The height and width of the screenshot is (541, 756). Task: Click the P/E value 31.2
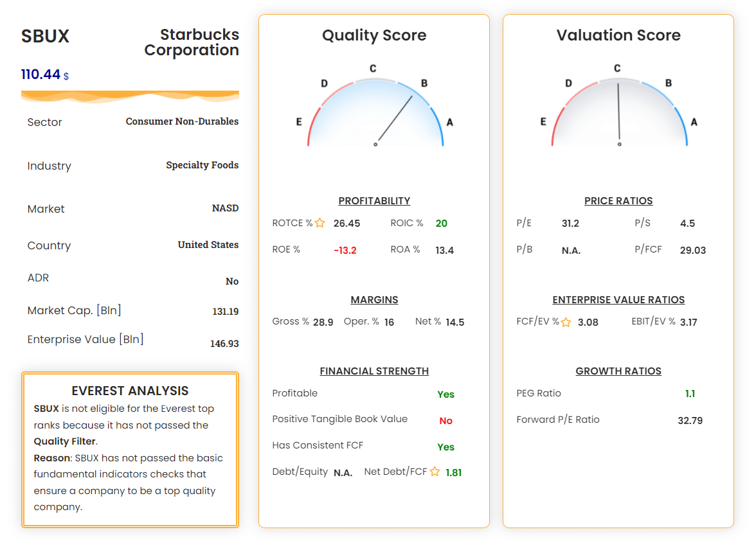click(570, 224)
